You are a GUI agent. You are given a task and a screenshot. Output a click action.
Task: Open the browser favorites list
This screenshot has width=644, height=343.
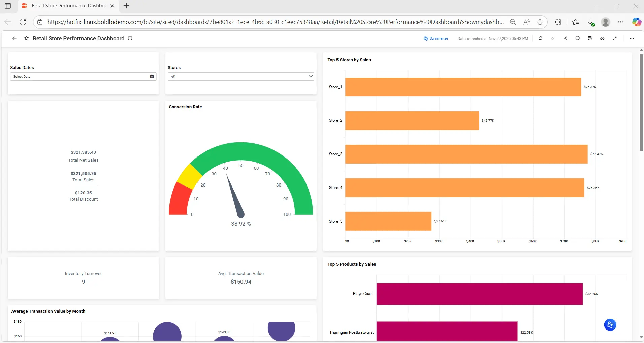575,22
